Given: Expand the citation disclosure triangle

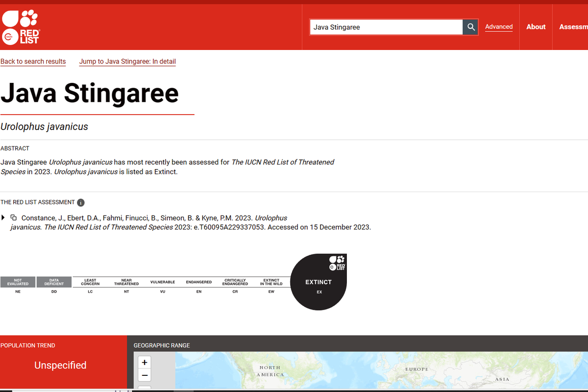Looking at the screenshot, I should pos(3,217).
